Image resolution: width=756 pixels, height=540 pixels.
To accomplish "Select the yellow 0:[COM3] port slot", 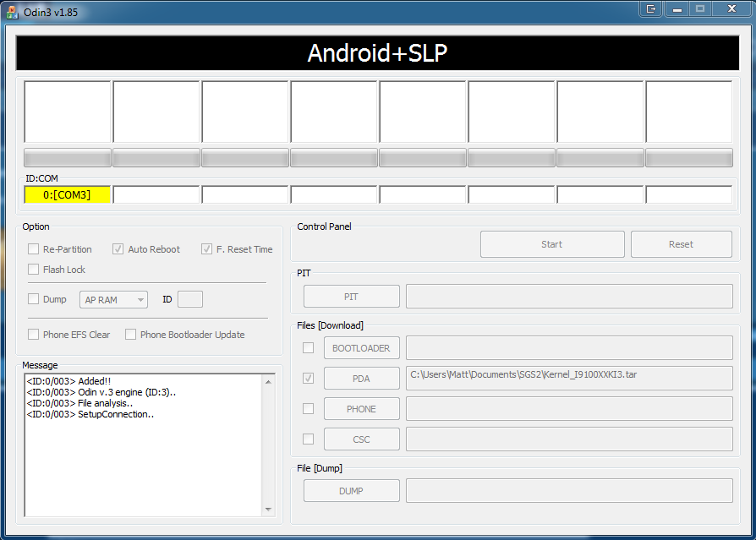I will coord(67,194).
